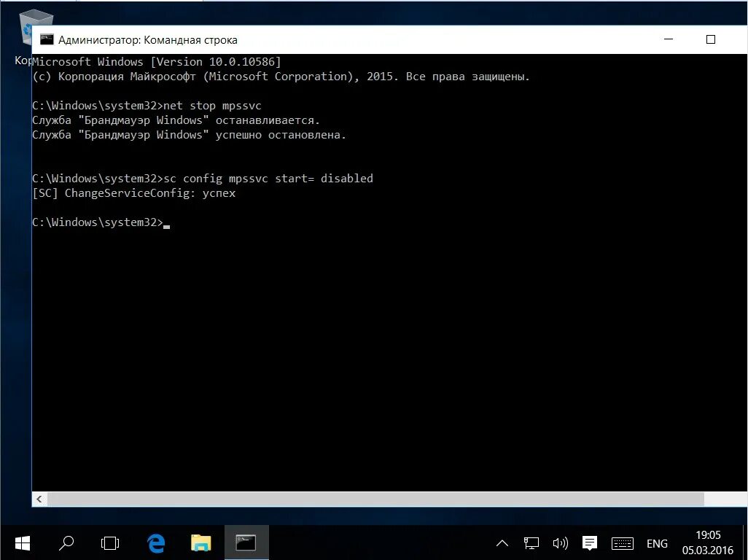
Task: Click the horizontal scrollbar thumb
Action: coord(376,499)
